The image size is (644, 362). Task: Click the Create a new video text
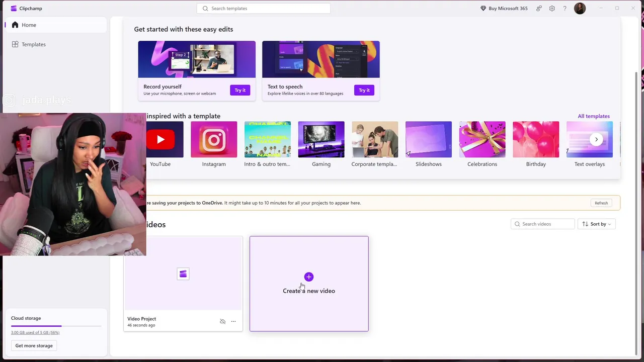[x=309, y=291]
